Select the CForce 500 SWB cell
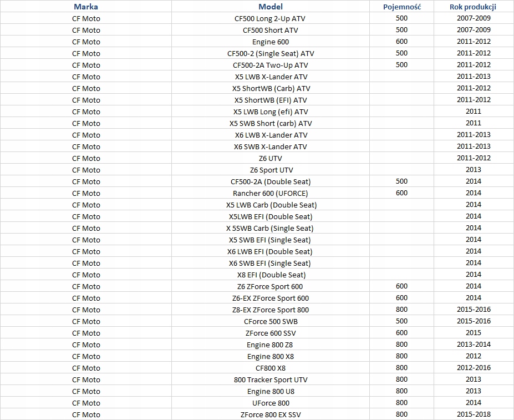Viewport: 514px width, 420px height. click(x=270, y=321)
